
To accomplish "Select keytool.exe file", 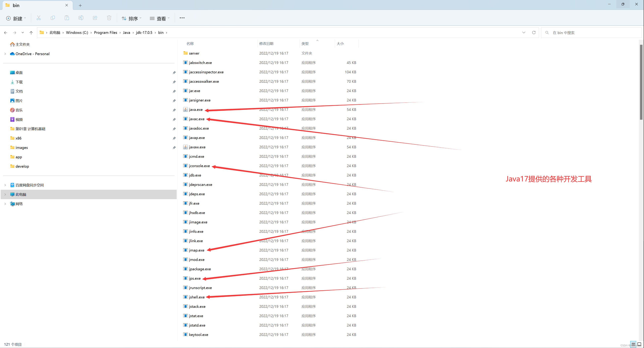I will [198, 334].
